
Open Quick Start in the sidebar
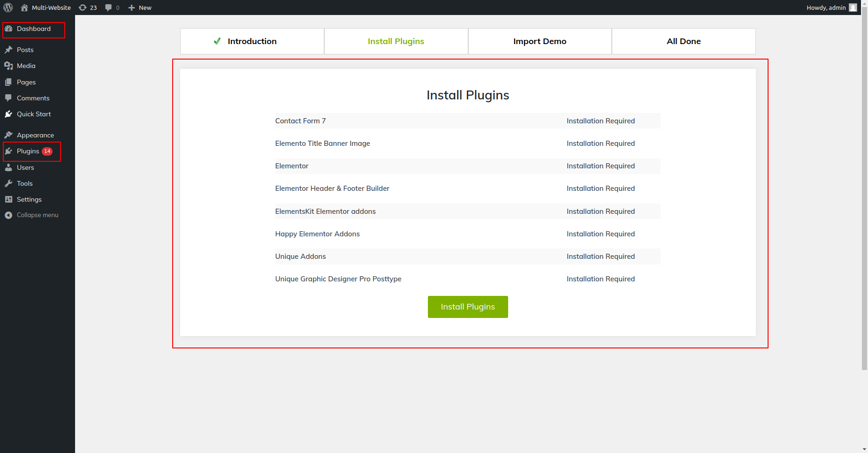tap(34, 114)
